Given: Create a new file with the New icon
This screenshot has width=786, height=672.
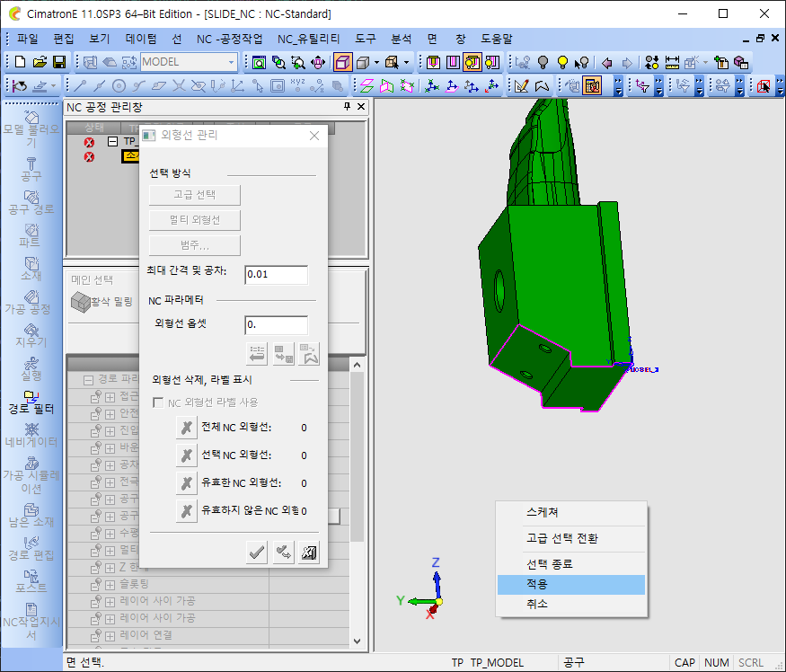Looking at the screenshot, I should [20, 62].
